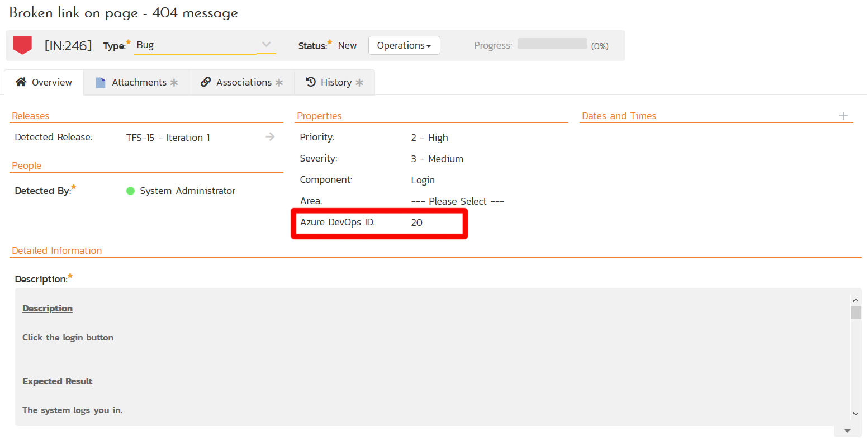Click the clock icon for History

coord(311,82)
